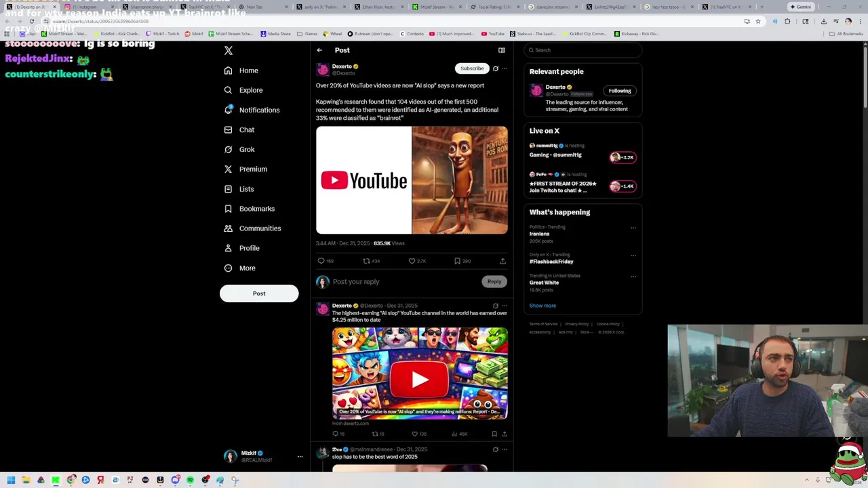The width and height of the screenshot is (868, 488).
Task: Open the Lists icon in sidebar
Action: pyautogui.click(x=228, y=189)
